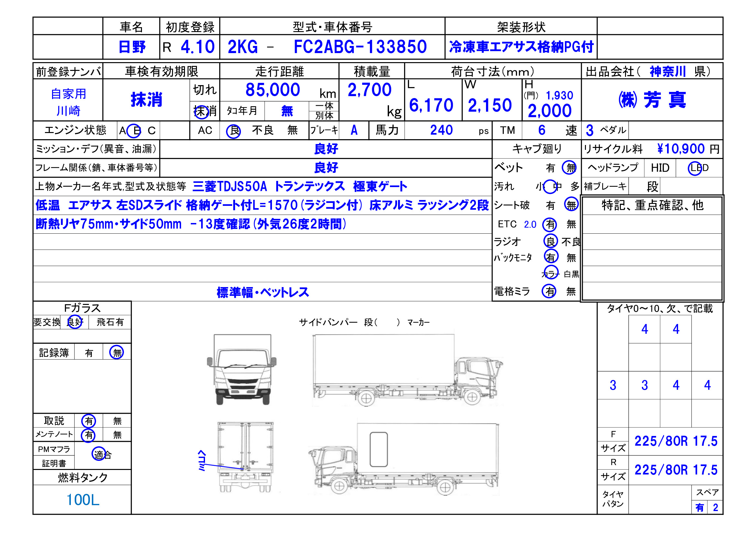This screenshot has width=756, height=535.
Task: Select recycle fee ¥10,900
Action: click(681, 149)
